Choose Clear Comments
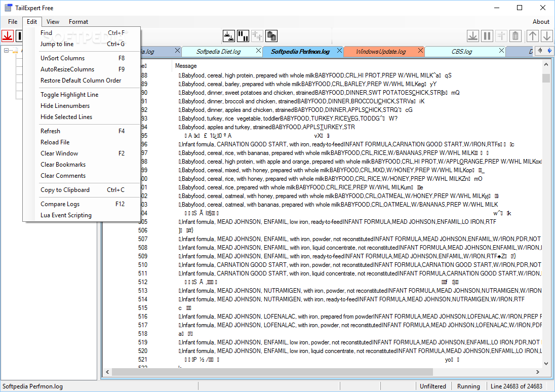Viewport: 555px width, 392px height. pyautogui.click(x=82, y=176)
